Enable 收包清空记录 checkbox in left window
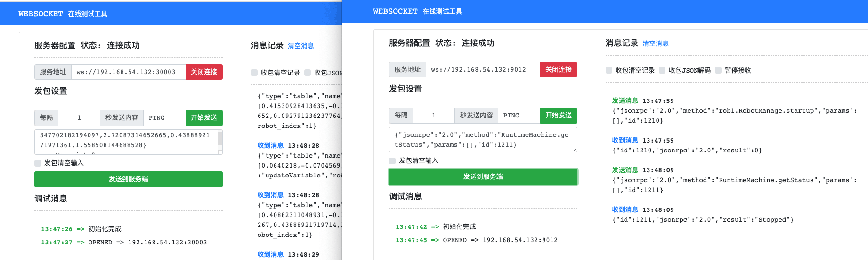This screenshot has height=260, width=868. point(254,73)
